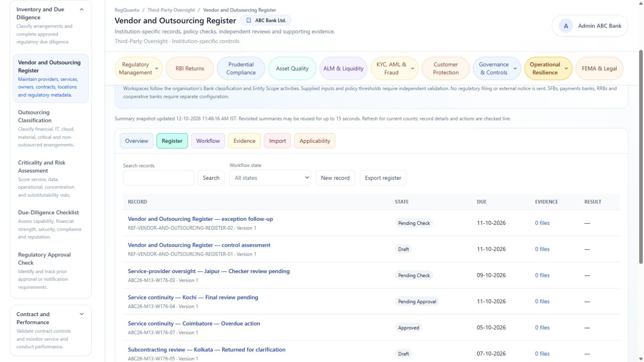Select the Register tab
The height and width of the screenshot is (362, 644).
[172, 141]
